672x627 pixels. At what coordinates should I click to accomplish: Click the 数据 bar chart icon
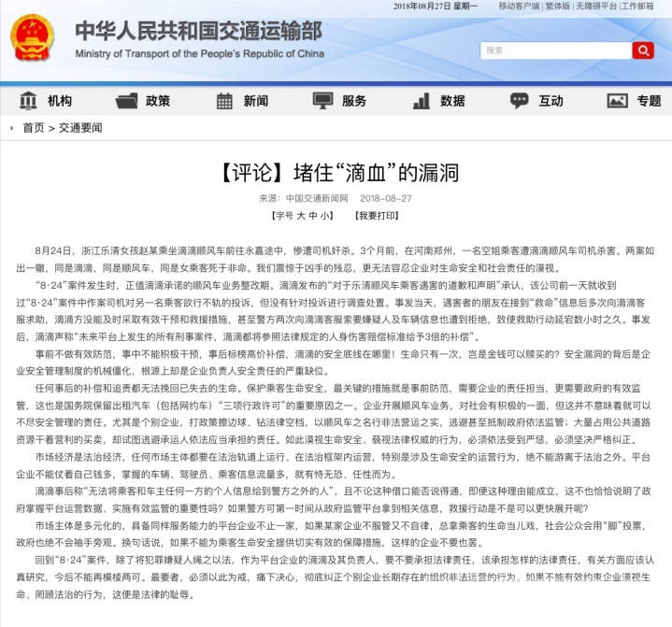(x=422, y=101)
